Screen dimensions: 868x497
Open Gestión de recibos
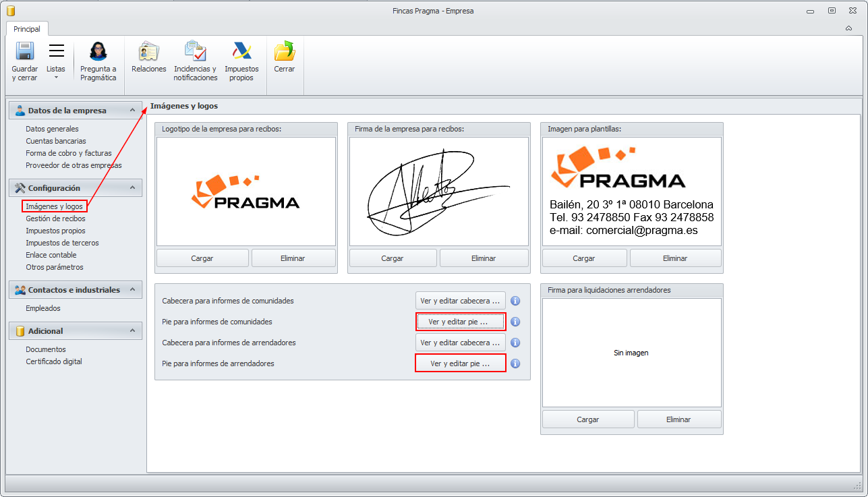[55, 218]
